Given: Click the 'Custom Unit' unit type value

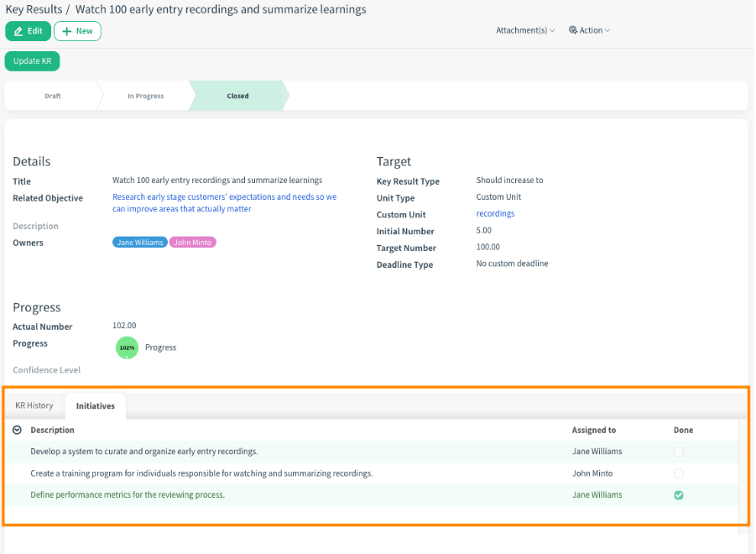Looking at the screenshot, I should (498, 197).
